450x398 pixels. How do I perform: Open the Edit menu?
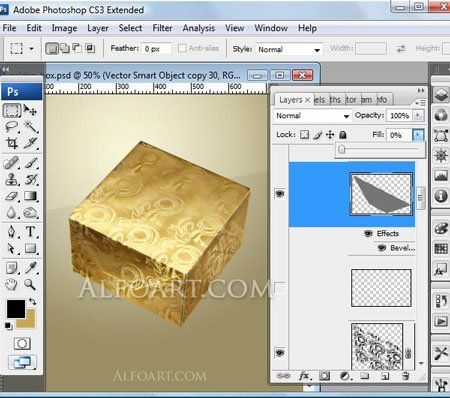coord(34,28)
